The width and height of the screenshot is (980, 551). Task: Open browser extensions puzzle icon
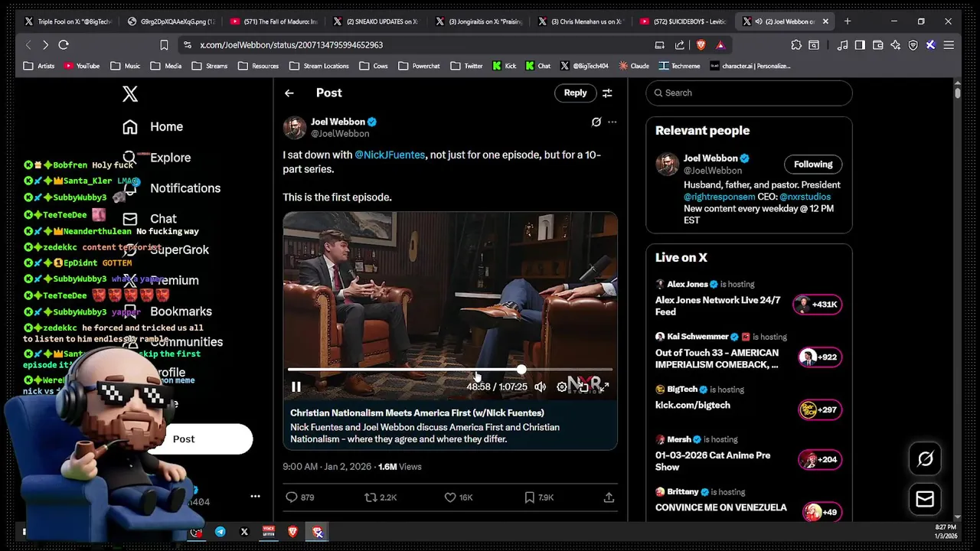(796, 45)
